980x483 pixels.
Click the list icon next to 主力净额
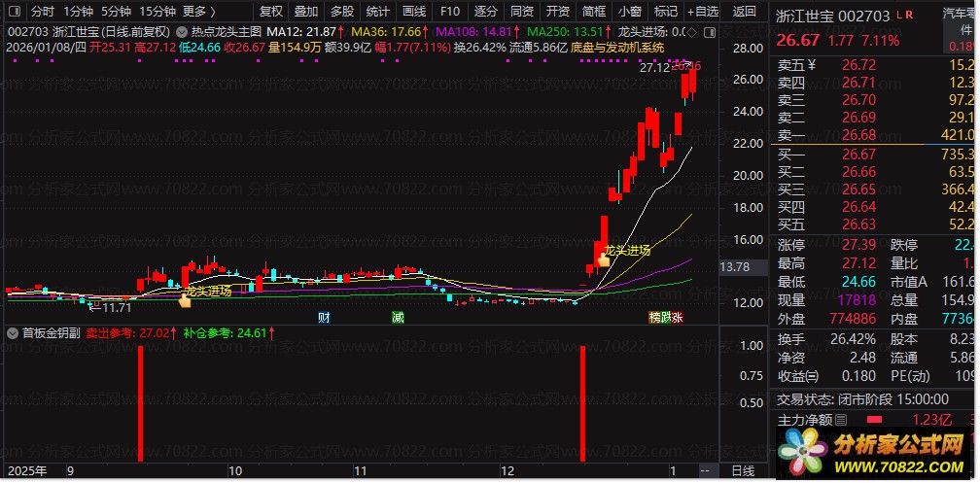(x=841, y=420)
